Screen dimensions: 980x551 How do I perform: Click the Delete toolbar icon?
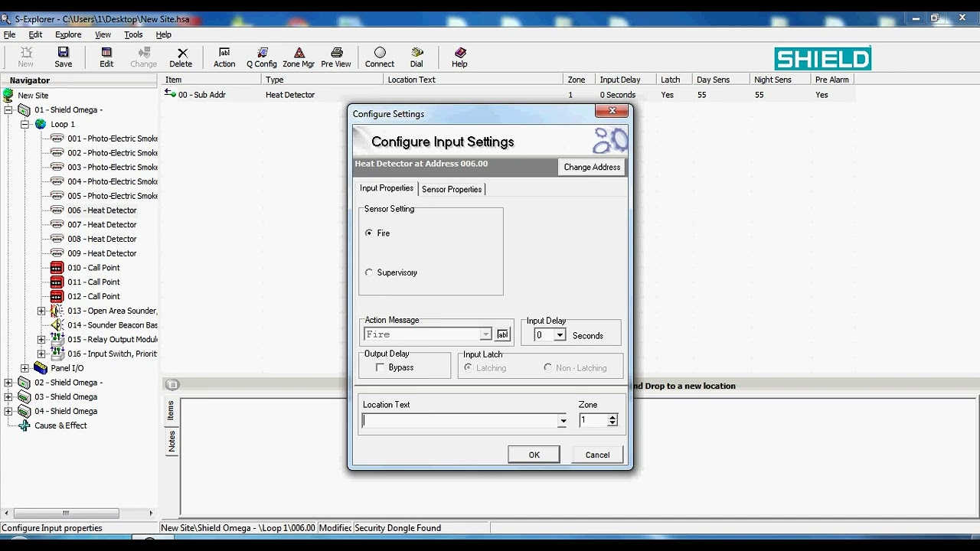[x=181, y=57]
